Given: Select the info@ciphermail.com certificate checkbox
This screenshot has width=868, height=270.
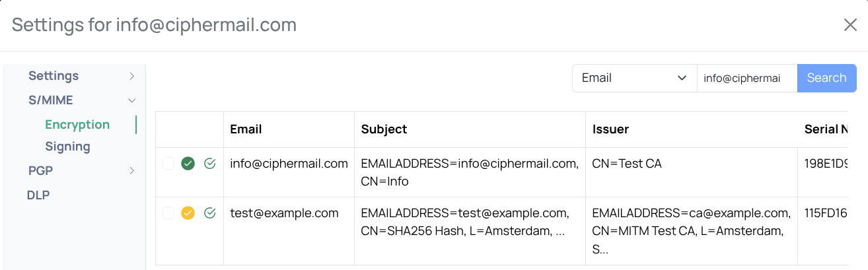Looking at the screenshot, I should 168,164.
